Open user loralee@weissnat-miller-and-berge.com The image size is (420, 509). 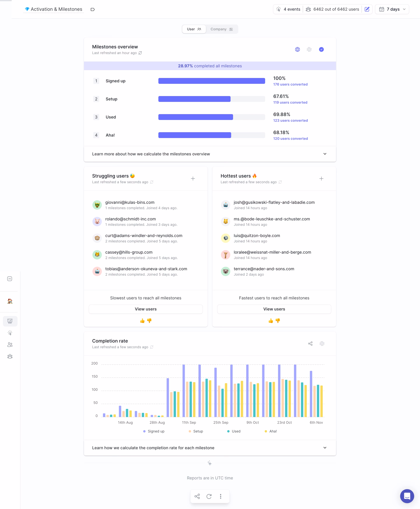272,252
